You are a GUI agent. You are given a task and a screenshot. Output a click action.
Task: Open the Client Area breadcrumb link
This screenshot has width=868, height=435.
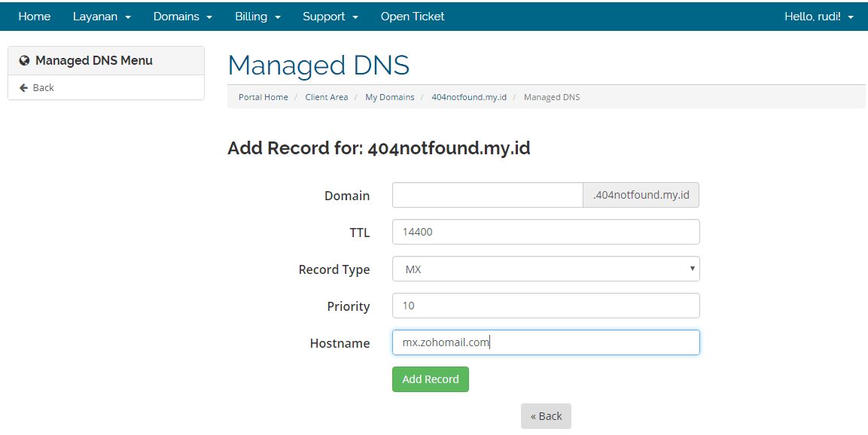(x=326, y=96)
